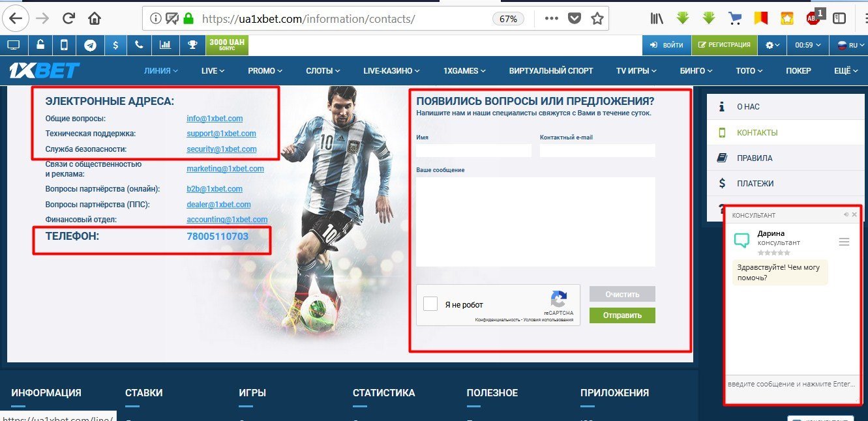Click the phone number 78005110703

coord(218,236)
